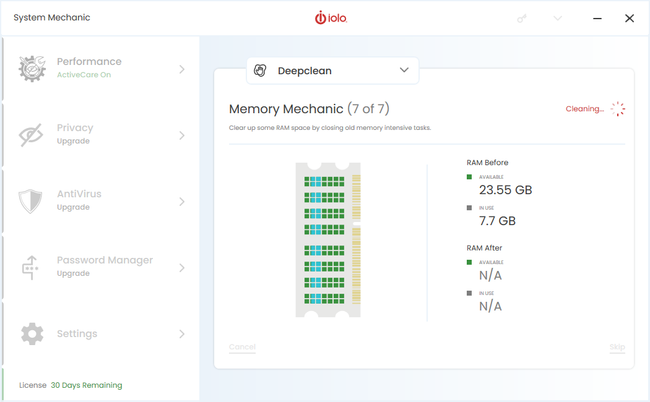
Task: Click the Performance gear icon
Action: (x=32, y=68)
